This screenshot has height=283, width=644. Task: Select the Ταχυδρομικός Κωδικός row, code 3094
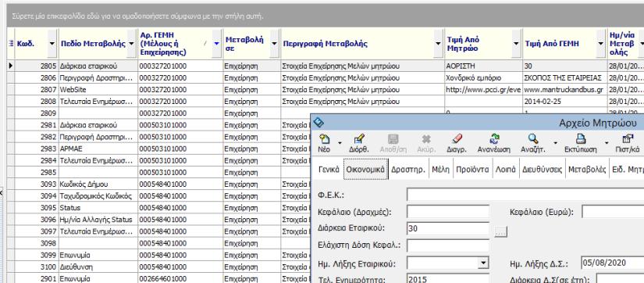click(x=158, y=196)
